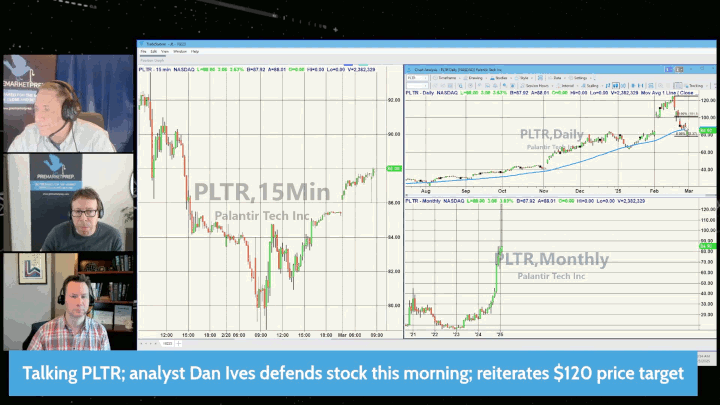Open the Style dropdown
The height and width of the screenshot is (405, 720).
click(x=526, y=76)
